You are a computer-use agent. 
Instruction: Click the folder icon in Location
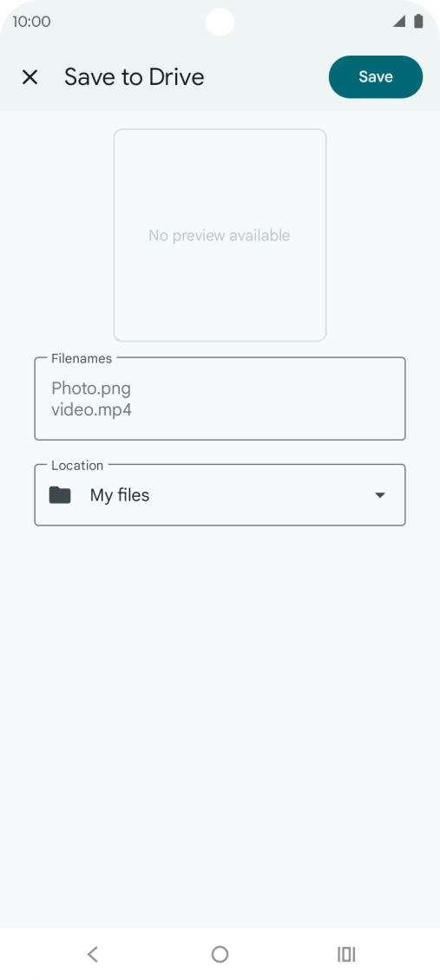click(60, 495)
